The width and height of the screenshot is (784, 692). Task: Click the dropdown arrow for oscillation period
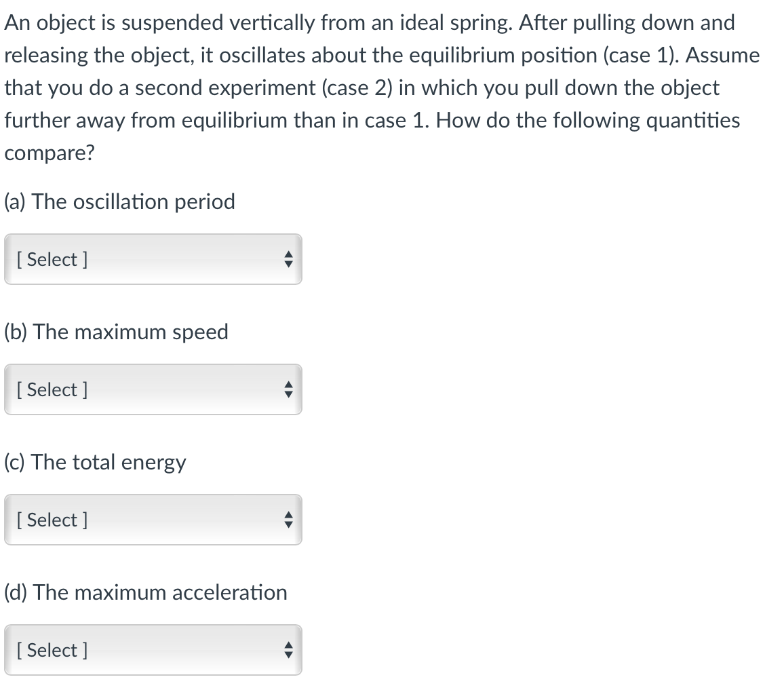(x=288, y=259)
